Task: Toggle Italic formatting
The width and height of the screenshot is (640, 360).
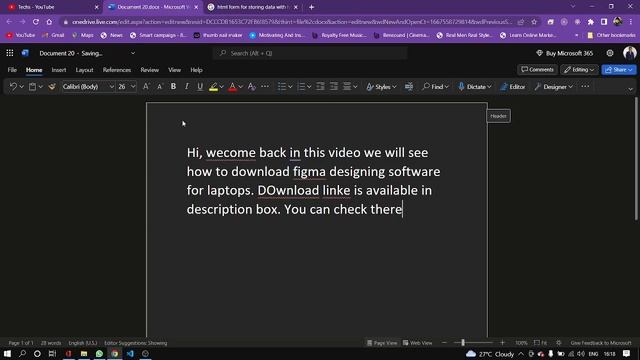Action: coord(187,87)
